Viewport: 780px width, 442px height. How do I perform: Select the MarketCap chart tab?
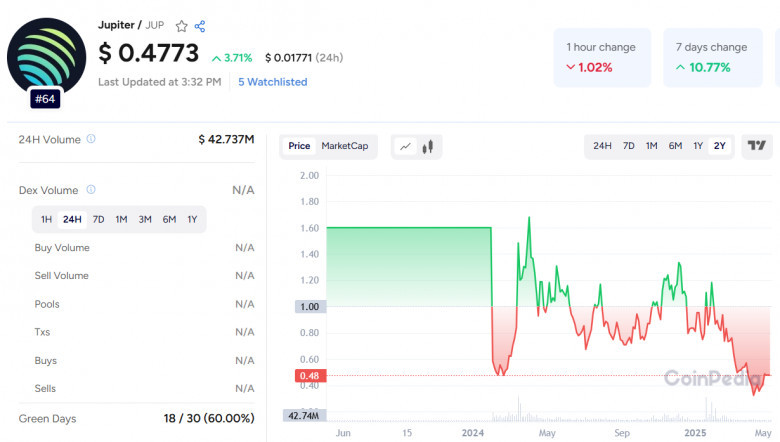click(345, 146)
